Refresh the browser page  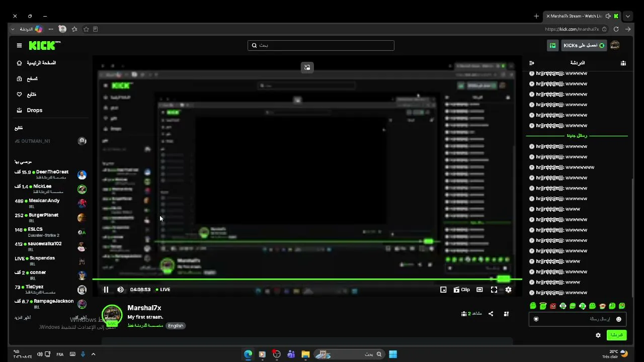[x=616, y=29]
